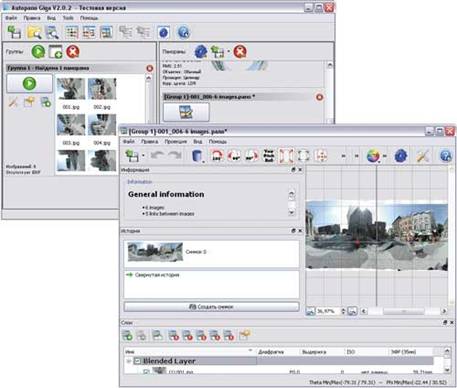Toggle the Blended Layer checkbox
The height and width of the screenshot is (388, 457).
[x=137, y=361]
